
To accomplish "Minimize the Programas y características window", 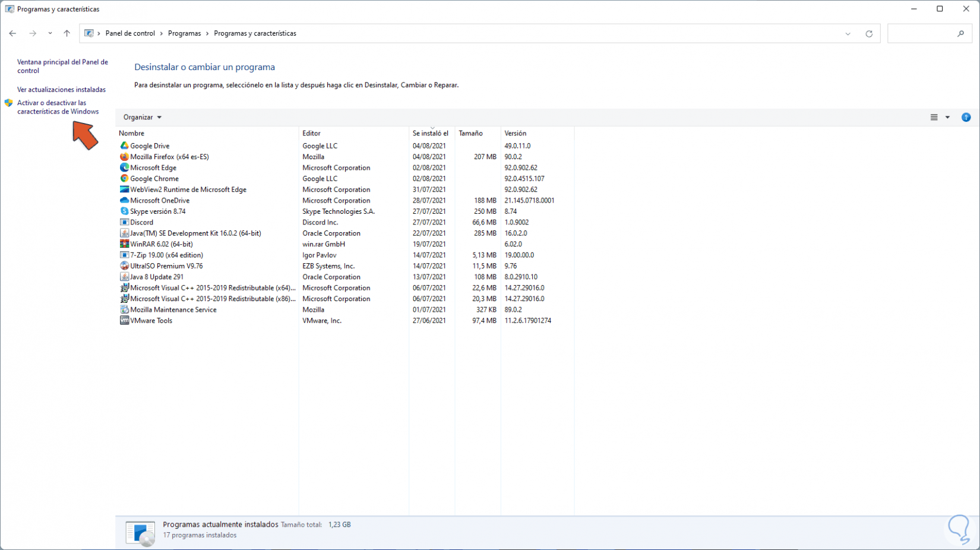I will (913, 9).
